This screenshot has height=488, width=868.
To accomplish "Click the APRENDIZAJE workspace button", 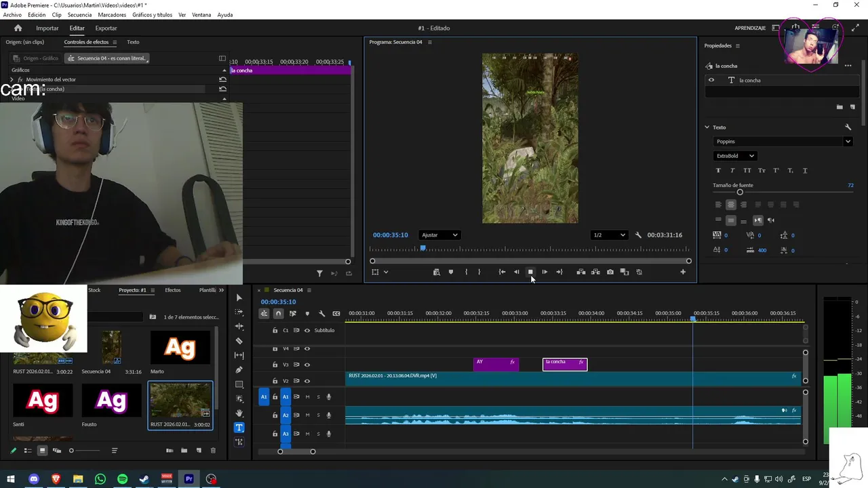I will pos(750,28).
